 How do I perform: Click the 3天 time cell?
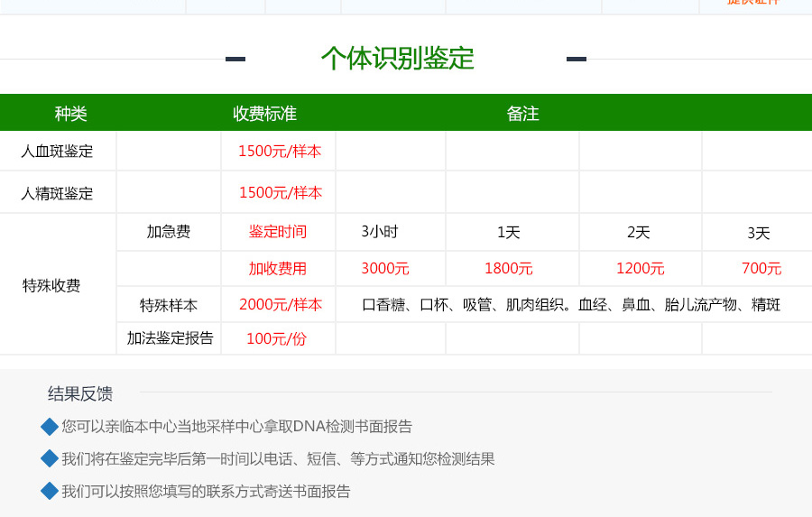(759, 233)
